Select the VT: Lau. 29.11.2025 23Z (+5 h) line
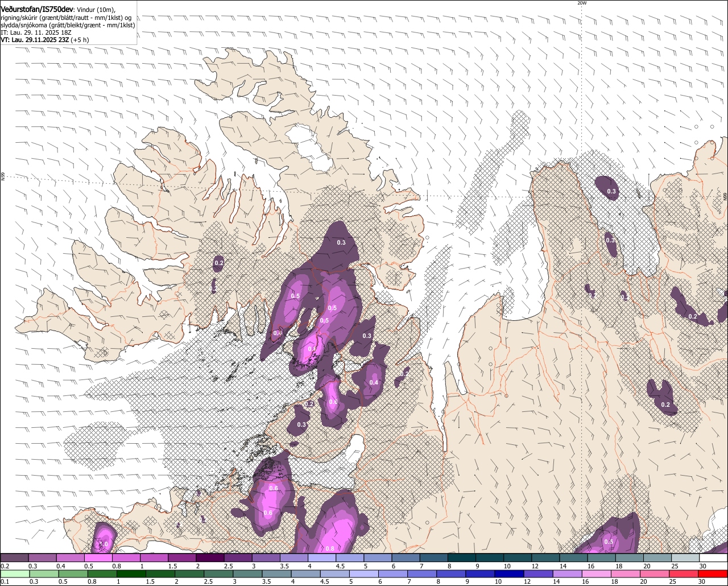The width and height of the screenshot is (728, 586). 45,40
